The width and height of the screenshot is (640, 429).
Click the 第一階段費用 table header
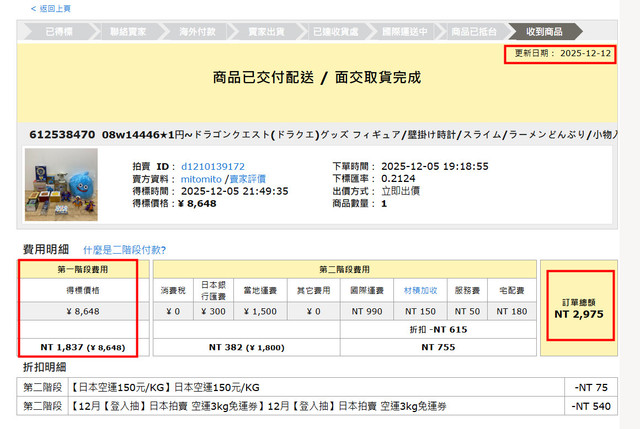coord(83,269)
